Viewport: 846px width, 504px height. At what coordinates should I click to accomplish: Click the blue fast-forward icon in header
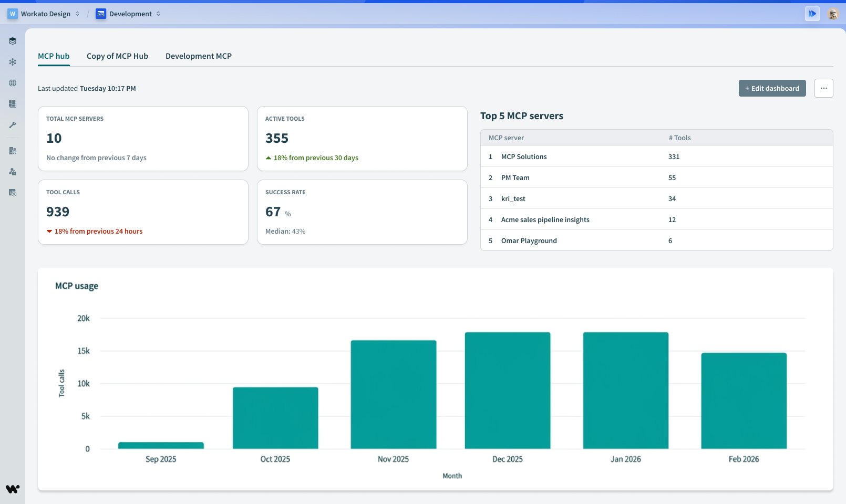[812, 14]
